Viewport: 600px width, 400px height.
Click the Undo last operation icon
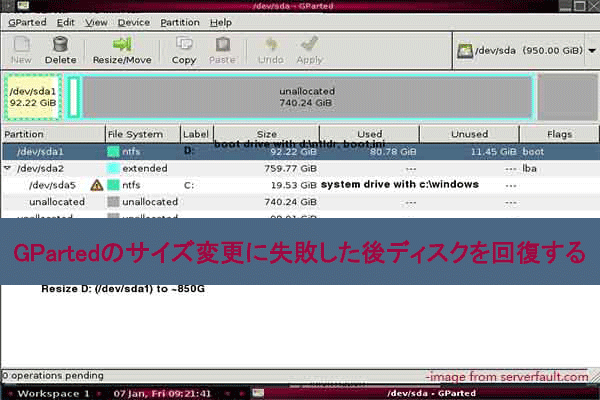pos(271,44)
